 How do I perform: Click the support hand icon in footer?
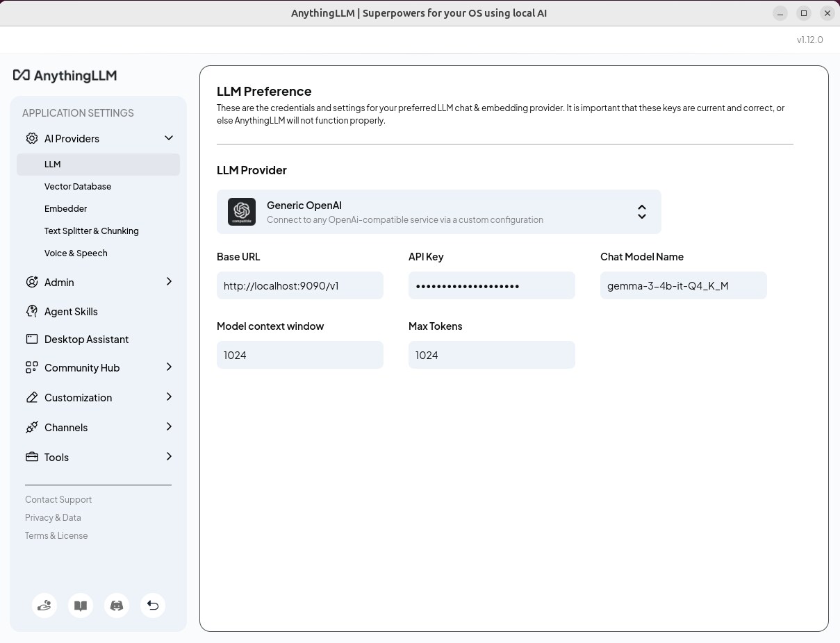click(x=44, y=606)
